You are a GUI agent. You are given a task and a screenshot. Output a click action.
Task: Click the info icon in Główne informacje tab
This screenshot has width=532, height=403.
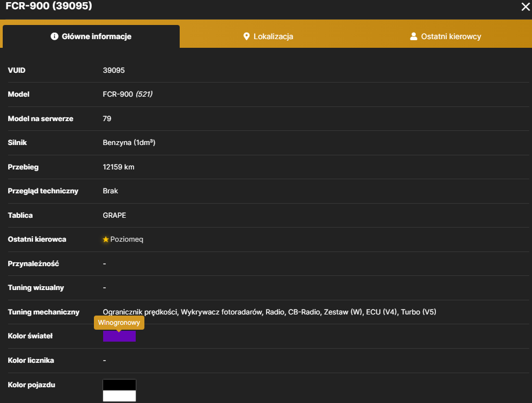click(x=54, y=36)
